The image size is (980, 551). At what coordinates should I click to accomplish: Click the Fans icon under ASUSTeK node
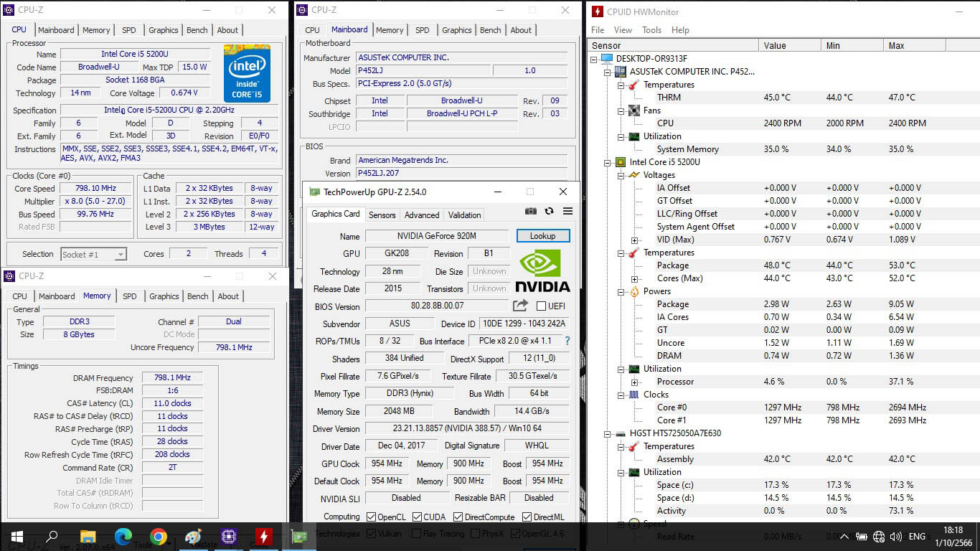633,110
